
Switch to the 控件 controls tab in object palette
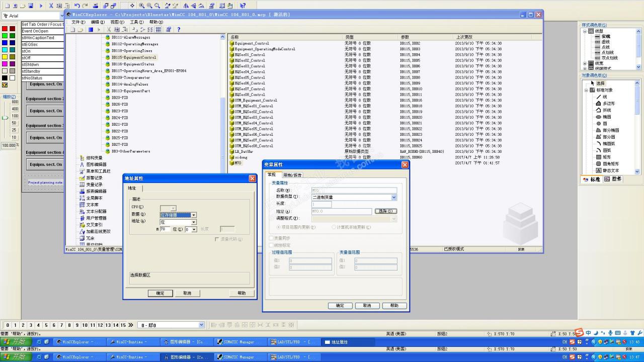pos(614,179)
